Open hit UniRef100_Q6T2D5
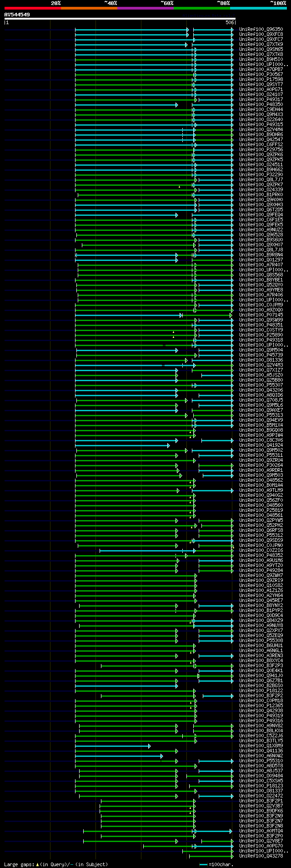This screenshot has width=291, height=868. (261, 209)
